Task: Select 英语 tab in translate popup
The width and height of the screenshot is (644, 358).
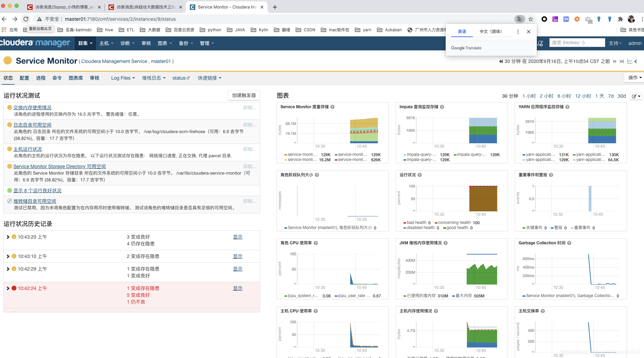Action: (462, 32)
